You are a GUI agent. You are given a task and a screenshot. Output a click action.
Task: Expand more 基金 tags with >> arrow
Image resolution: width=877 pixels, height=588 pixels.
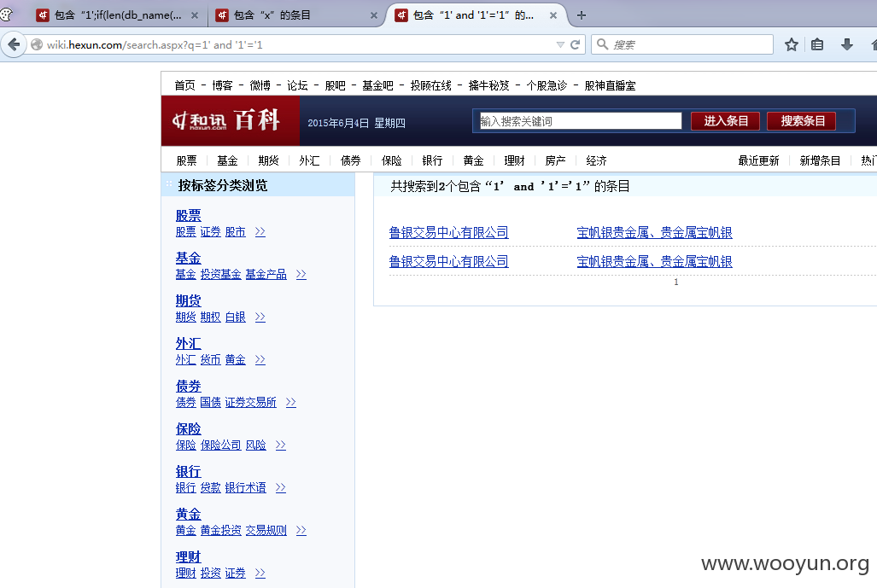[x=301, y=275]
